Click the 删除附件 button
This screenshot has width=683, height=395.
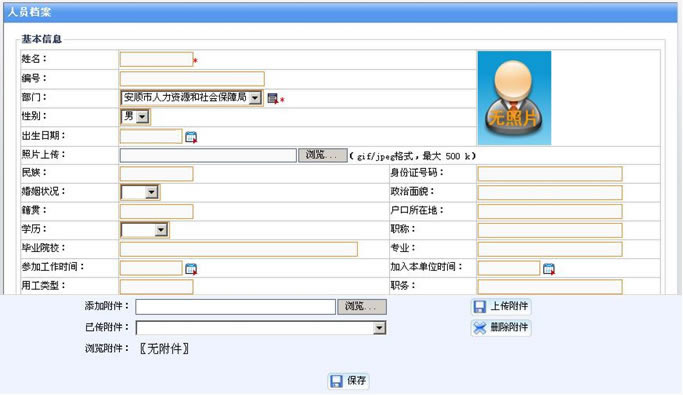501,327
